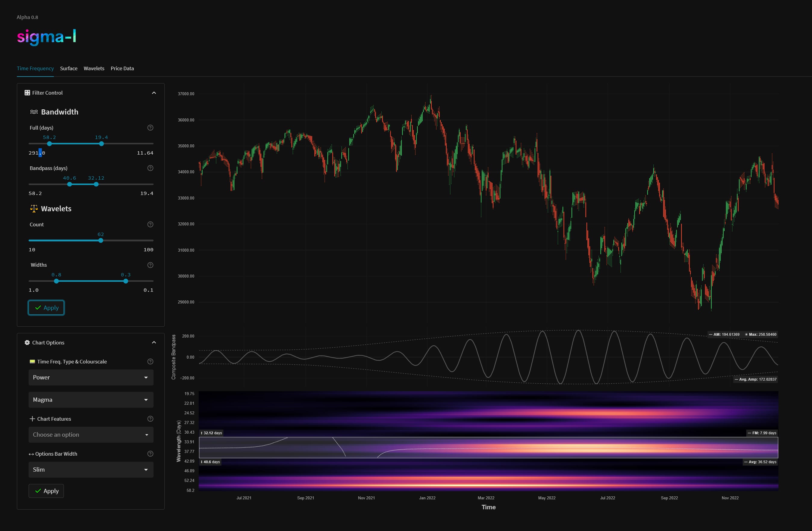Click the Filter Control panel icon

click(27, 93)
